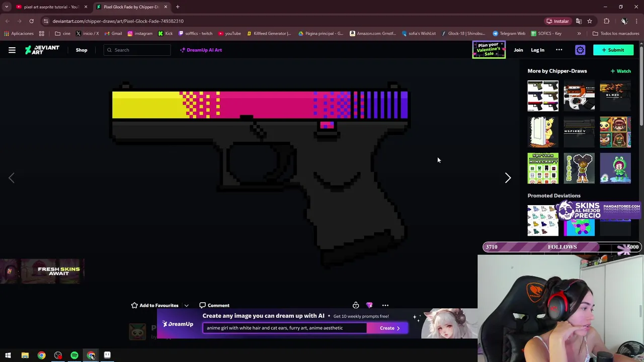Open a new browser tab
Viewport: 644px width, 362px height.
coord(178,7)
